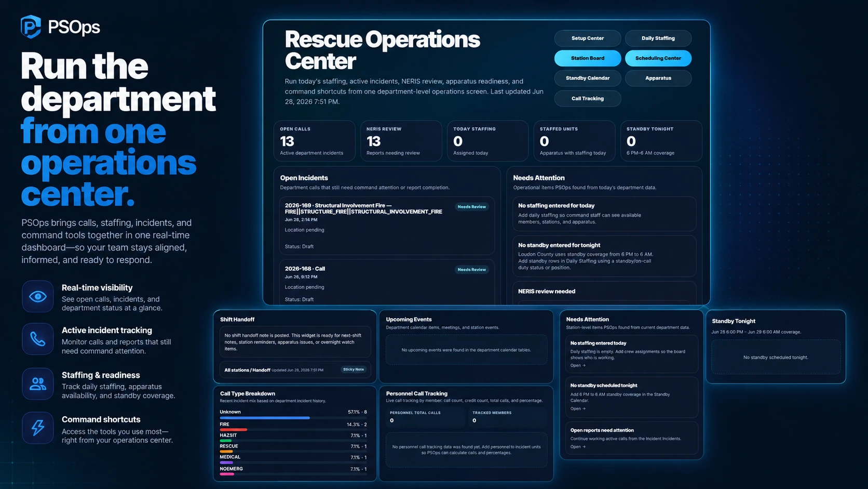Click Needs Review badge on incident 2026-169

(x=472, y=207)
